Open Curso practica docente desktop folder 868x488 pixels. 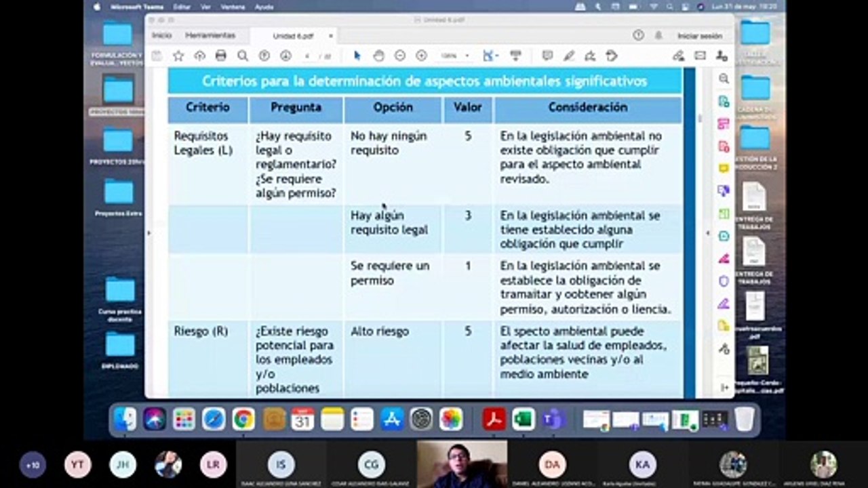coord(120,299)
